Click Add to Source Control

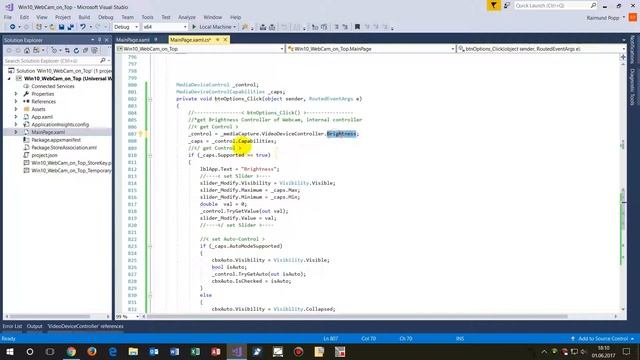tap(602, 338)
